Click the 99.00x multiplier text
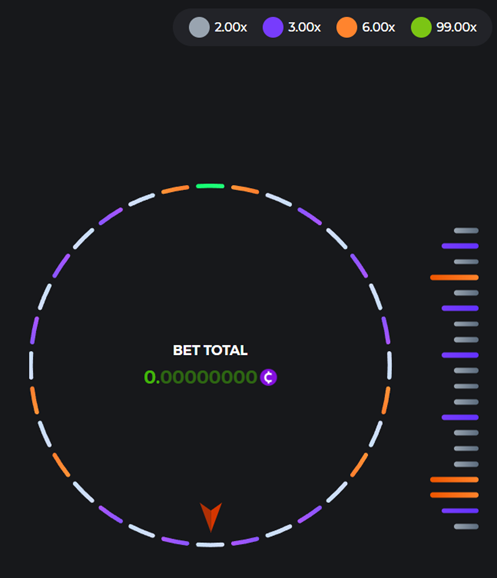The height and width of the screenshot is (578, 497). click(456, 27)
